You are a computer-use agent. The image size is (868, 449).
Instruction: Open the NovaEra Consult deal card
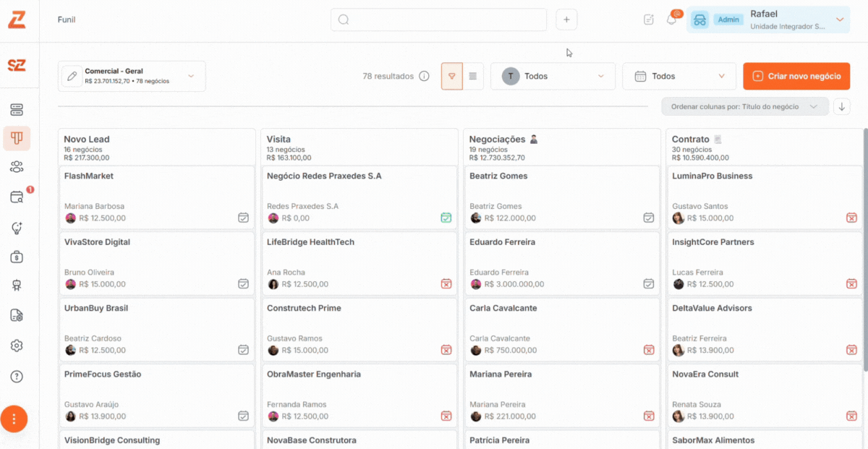tap(764, 395)
